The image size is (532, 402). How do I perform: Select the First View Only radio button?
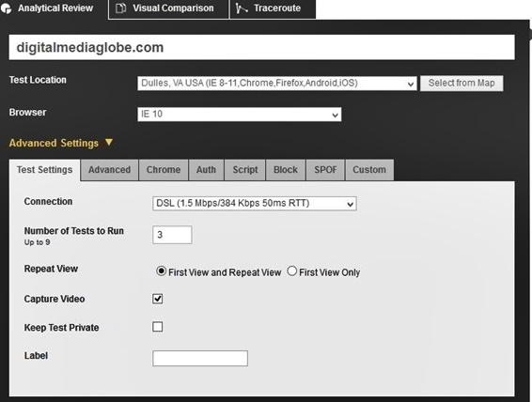pyautogui.click(x=291, y=271)
